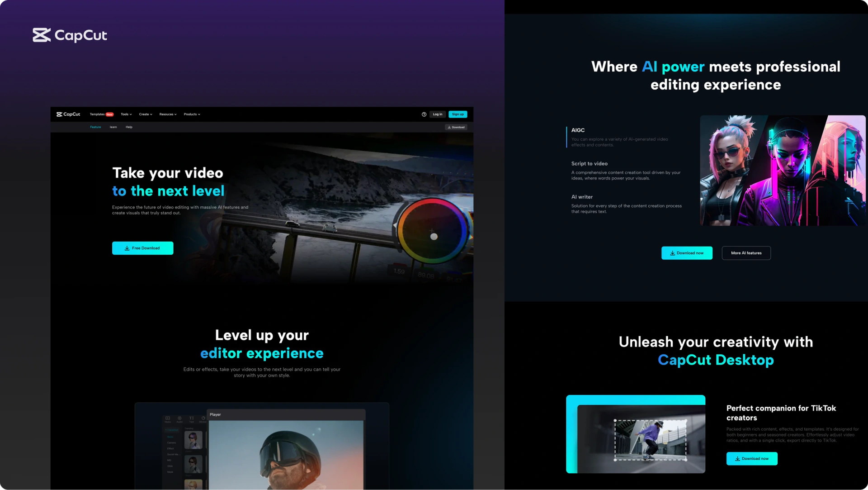Viewport: 868px width, 490px height.
Task: Click the 'Take your video' hero heading
Action: (168, 173)
